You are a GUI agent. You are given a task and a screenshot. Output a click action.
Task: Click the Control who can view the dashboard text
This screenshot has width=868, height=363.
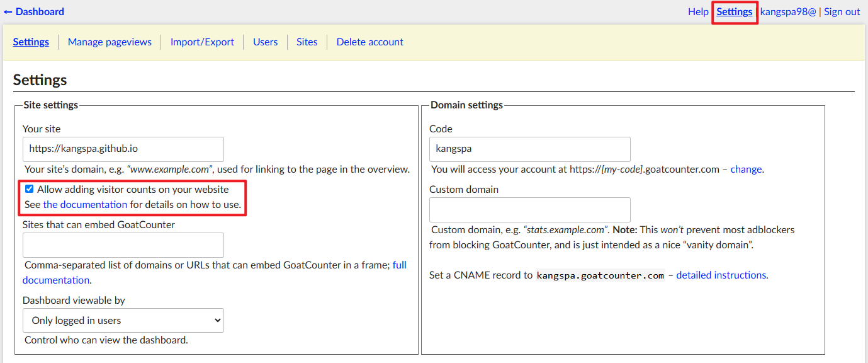(x=106, y=340)
